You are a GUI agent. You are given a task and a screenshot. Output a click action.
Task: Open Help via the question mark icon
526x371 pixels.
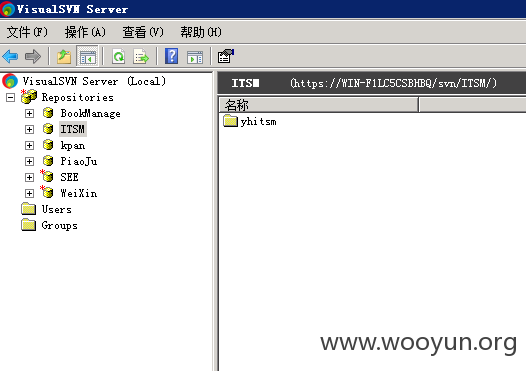[x=171, y=56]
